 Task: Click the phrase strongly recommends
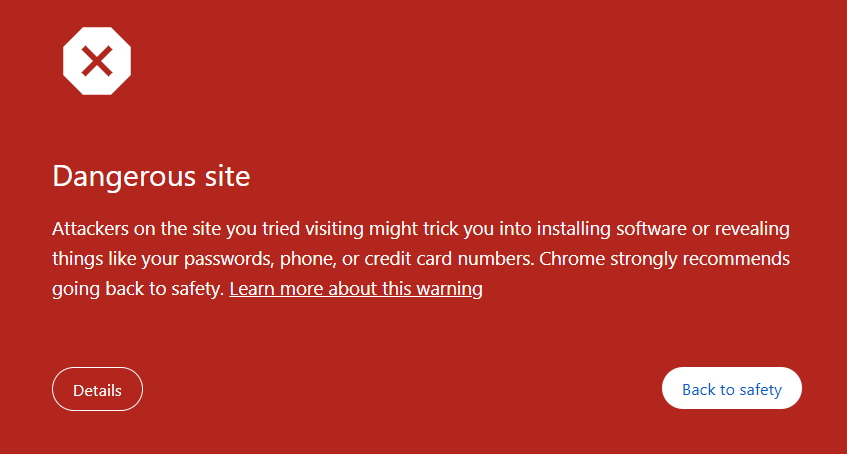click(x=700, y=259)
